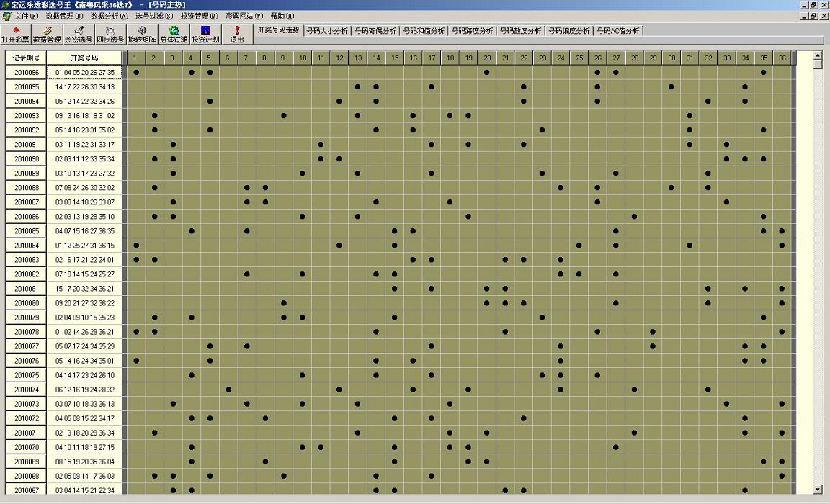Click draw numbers 03 08 14 18 26 33 07
The image size is (830, 504).
[x=84, y=202]
